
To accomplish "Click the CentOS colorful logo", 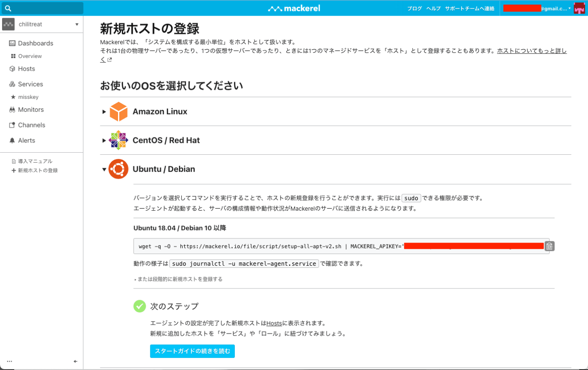I will point(118,140).
